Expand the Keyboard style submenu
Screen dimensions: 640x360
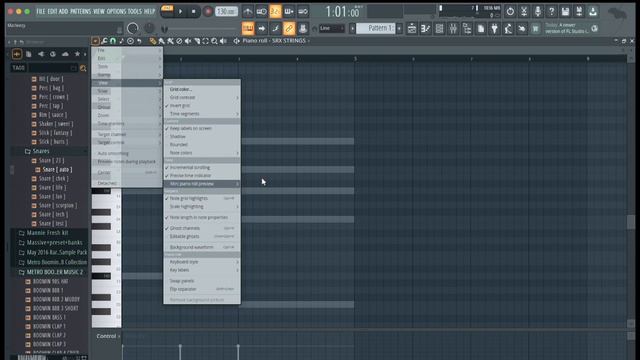(202, 262)
